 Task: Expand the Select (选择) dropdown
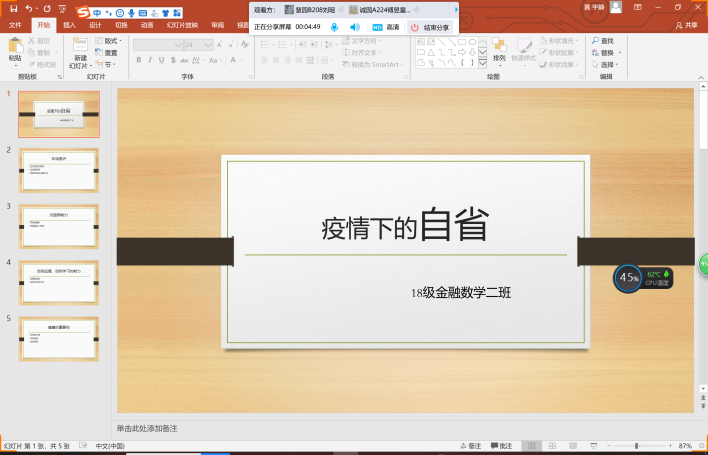pyautogui.click(x=604, y=64)
